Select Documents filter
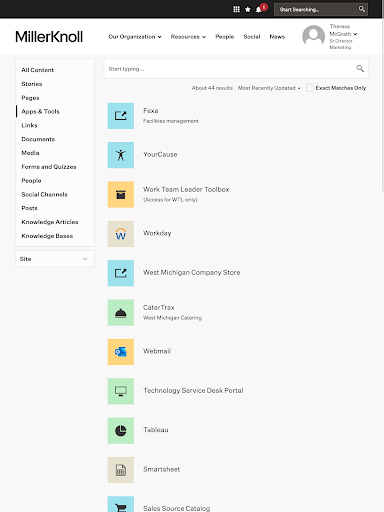The width and height of the screenshot is (384, 512). tap(38, 139)
